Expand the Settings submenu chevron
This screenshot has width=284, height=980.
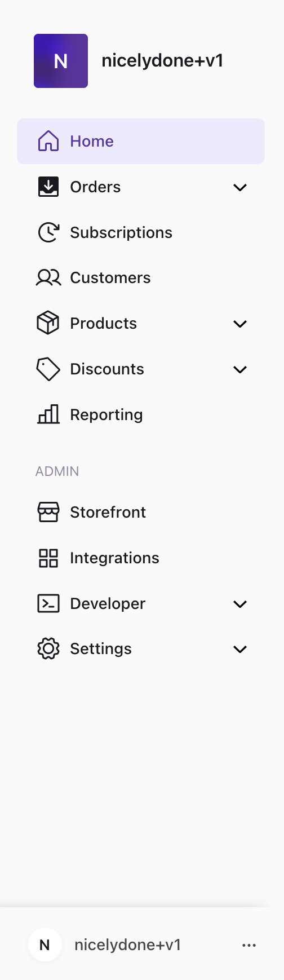coord(240,649)
